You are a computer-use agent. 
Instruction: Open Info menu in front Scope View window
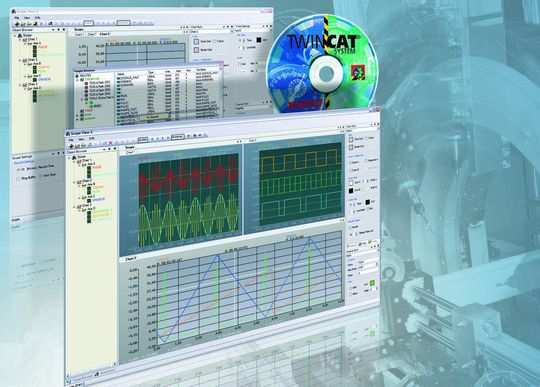92,138
